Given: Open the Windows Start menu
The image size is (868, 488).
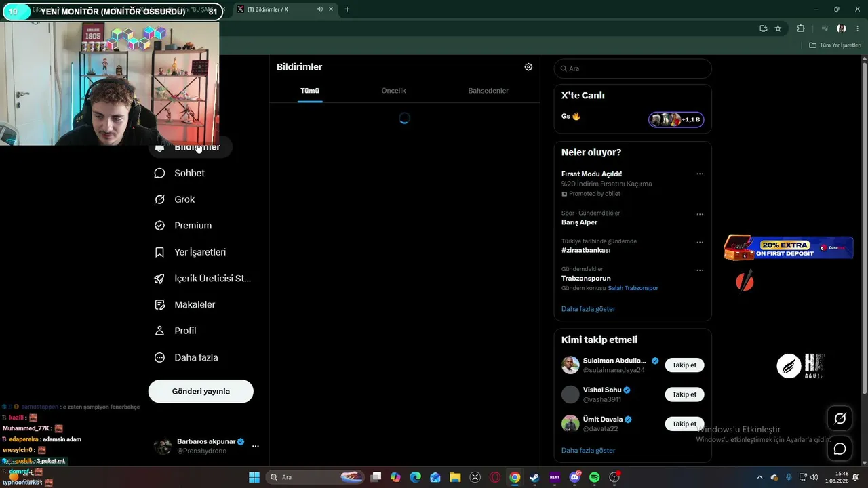Looking at the screenshot, I should [254, 477].
